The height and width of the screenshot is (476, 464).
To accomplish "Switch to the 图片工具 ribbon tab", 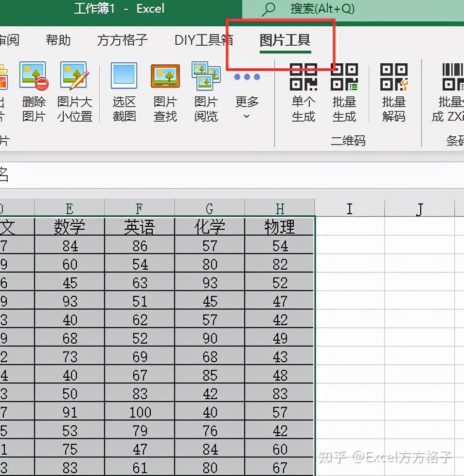I will tap(284, 40).
